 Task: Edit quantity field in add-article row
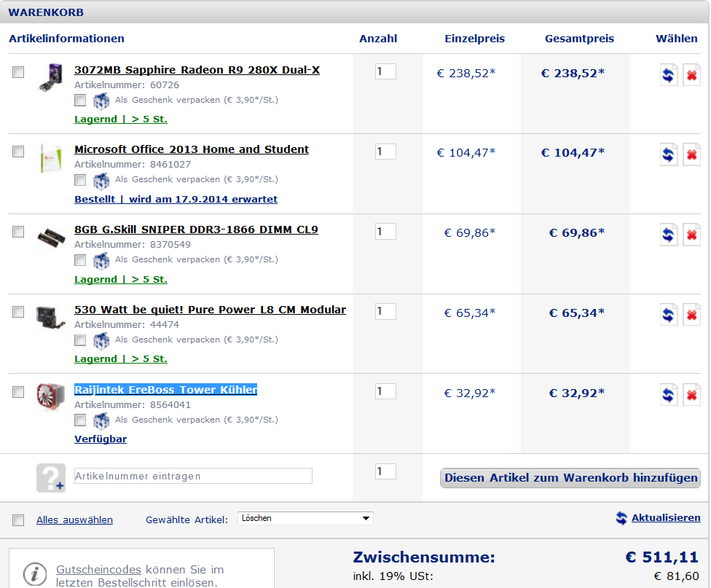385,471
